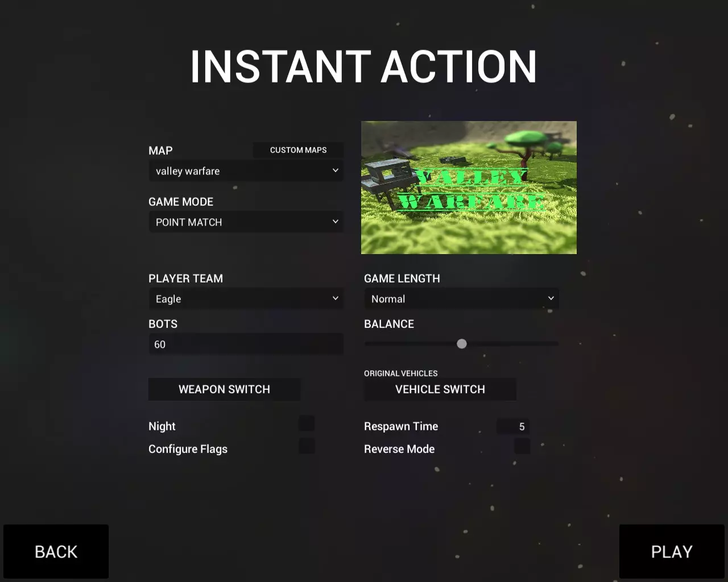Click the chevron arrow of the Player Team selector
The height and width of the screenshot is (582, 728).
click(x=336, y=298)
